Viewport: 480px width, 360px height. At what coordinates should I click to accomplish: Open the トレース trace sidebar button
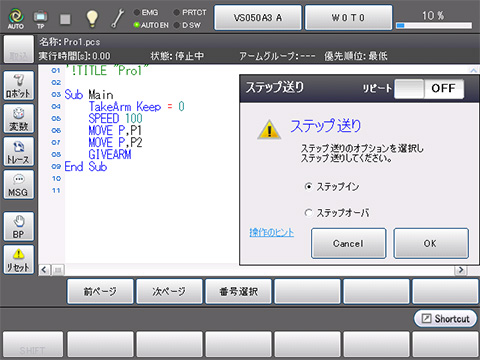pos(19,151)
